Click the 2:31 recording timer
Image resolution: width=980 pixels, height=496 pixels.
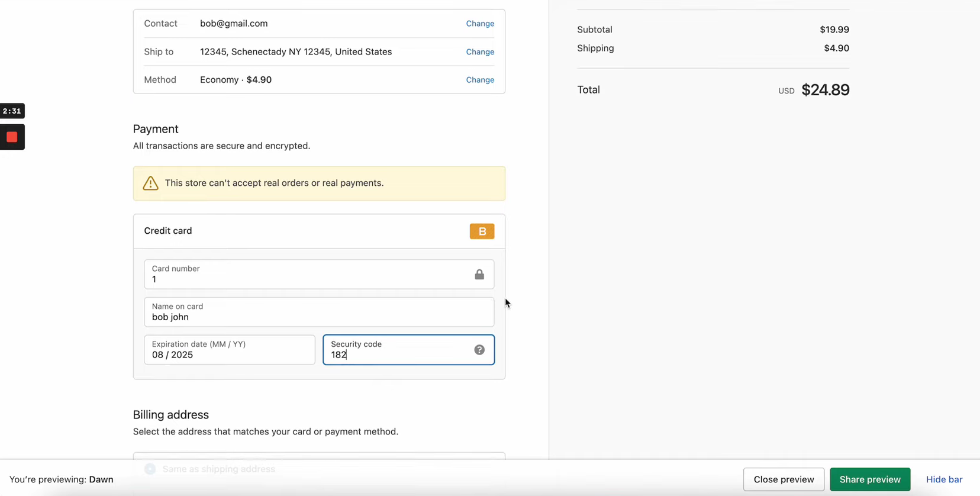click(x=12, y=111)
